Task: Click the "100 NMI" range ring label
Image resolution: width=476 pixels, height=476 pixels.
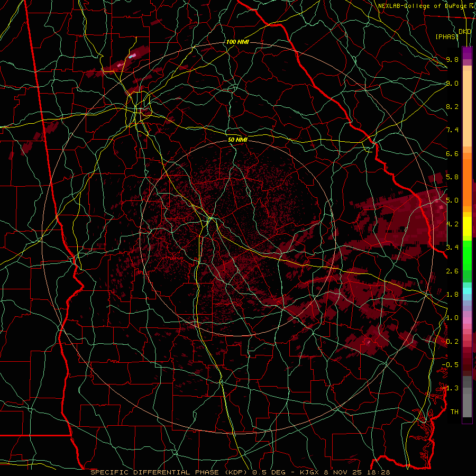Action: coord(237,42)
